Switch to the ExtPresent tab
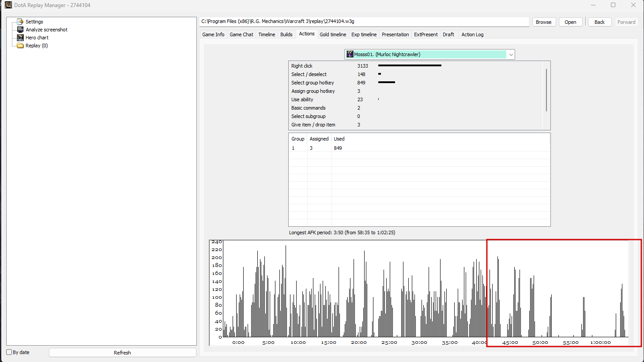This screenshot has width=644, height=362. click(x=426, y=34)
